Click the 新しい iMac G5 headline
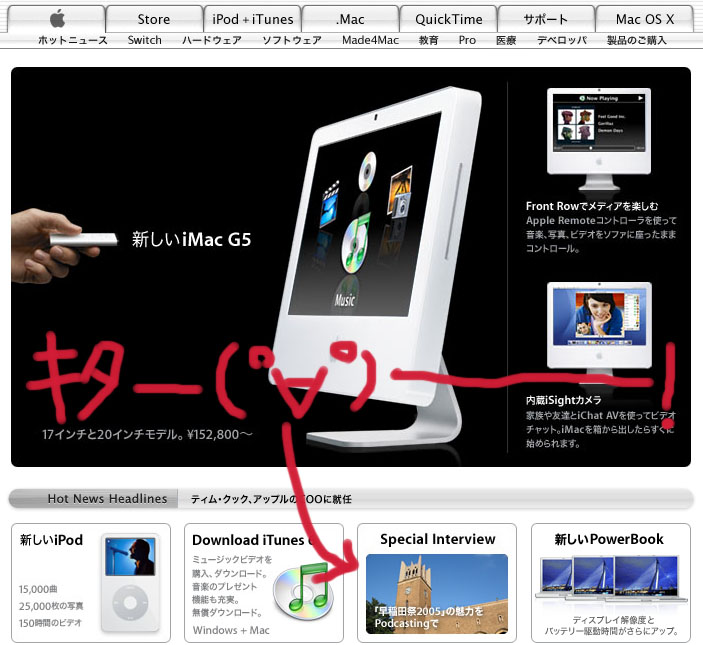Viewport: 703px width, 645px height. (x=191, y=239)
